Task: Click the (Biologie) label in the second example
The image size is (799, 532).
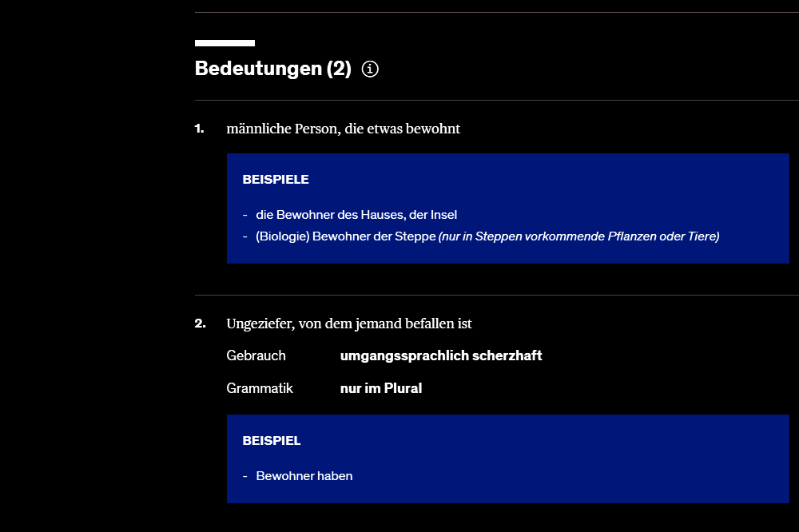Action: click(x=282, y=236)
